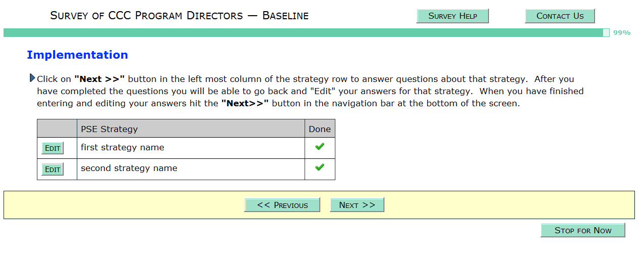644x253 pixels.
Task: Open Survey Help
Action: tap(453, 16)
